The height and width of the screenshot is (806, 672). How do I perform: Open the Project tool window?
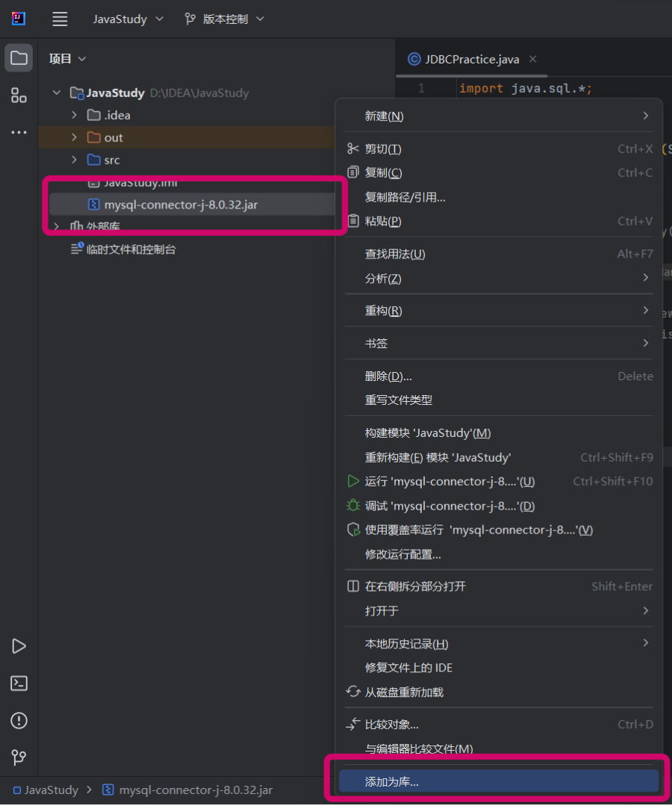[x=18, y=58]
